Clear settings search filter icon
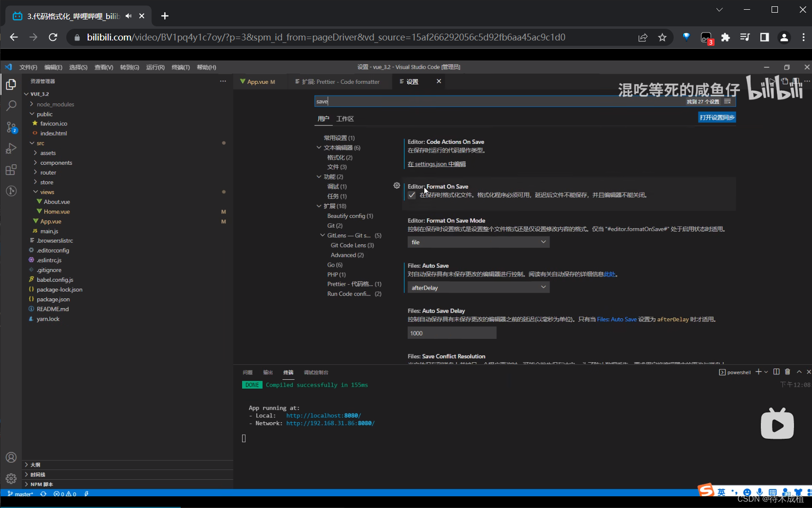Image resolution: width=812 pixels, height=508 pixels. 727,101
